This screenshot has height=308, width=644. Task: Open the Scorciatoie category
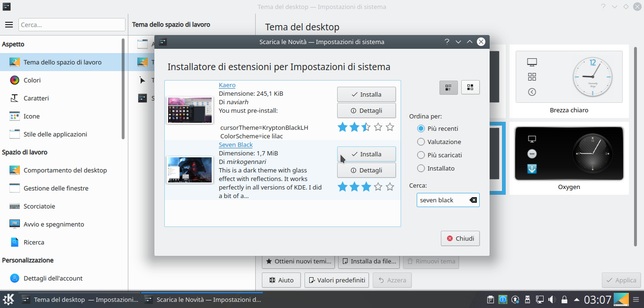coord(61,206)
